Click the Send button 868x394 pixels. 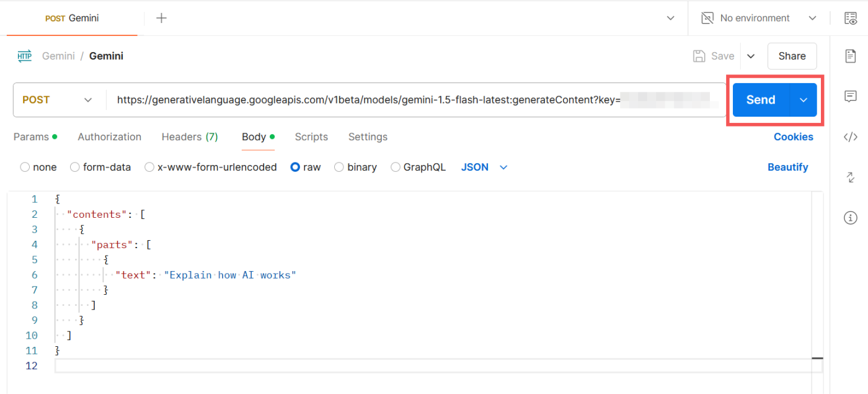(761, 100)
